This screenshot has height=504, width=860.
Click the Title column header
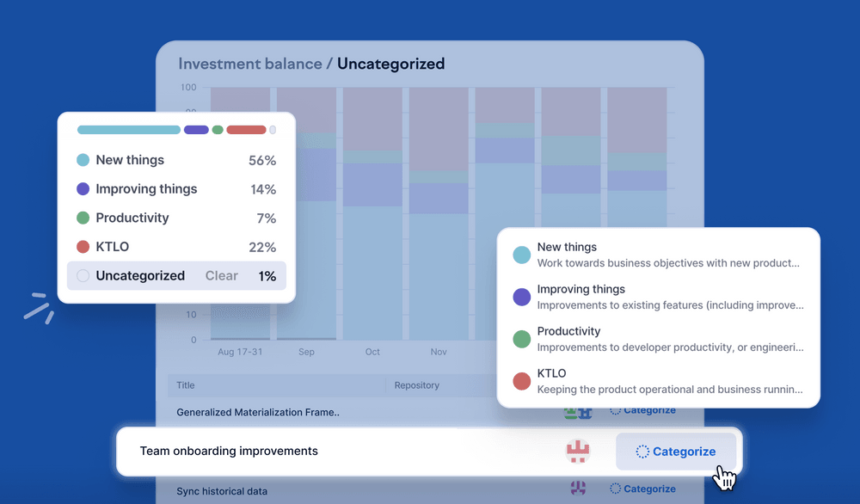186,385
